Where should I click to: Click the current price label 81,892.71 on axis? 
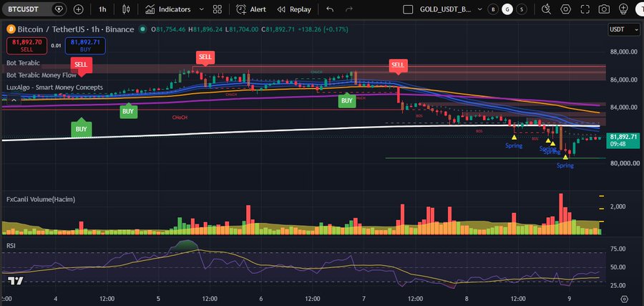623,140
